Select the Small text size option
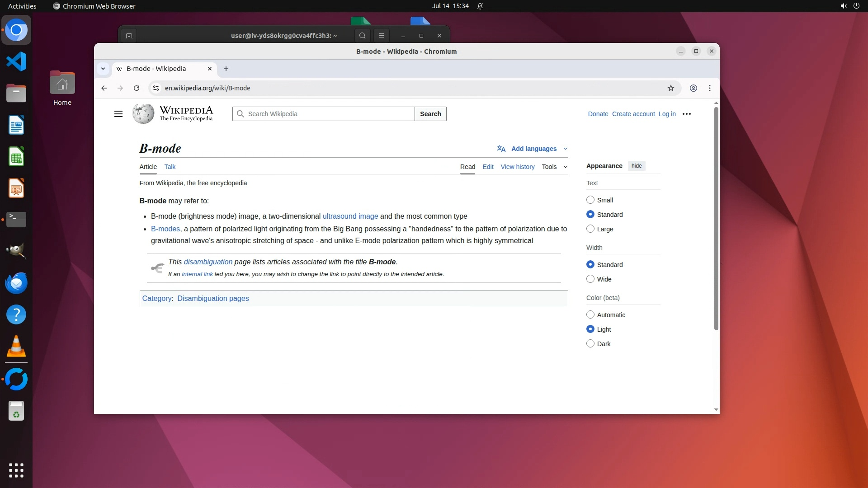The image size is (868, 488). pyautogui.click(x=590, y=200)
